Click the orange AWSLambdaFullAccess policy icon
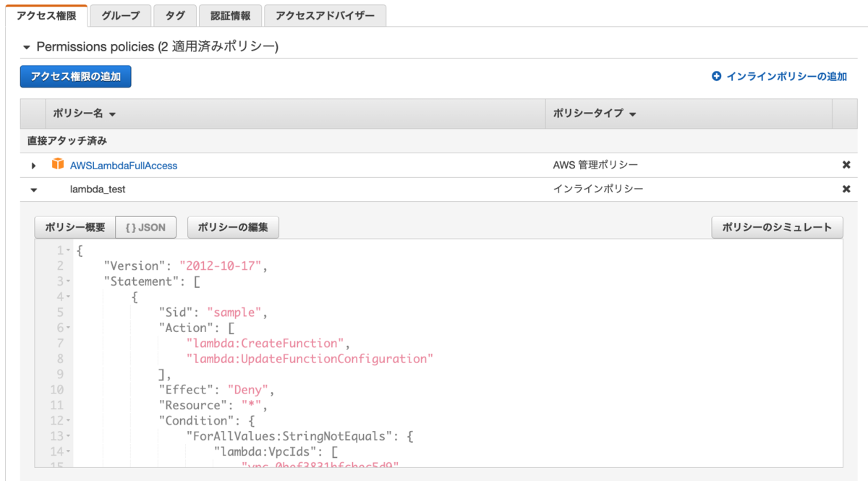The width and height of the screenshot is (868, 481). point(58,164)
